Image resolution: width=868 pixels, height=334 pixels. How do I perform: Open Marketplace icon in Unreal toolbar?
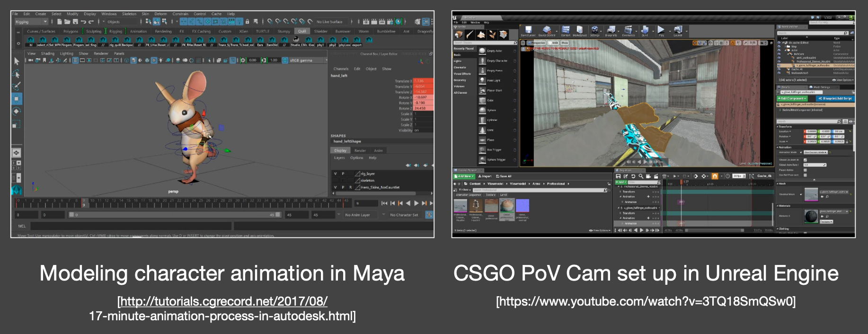[x=579, y=30]
